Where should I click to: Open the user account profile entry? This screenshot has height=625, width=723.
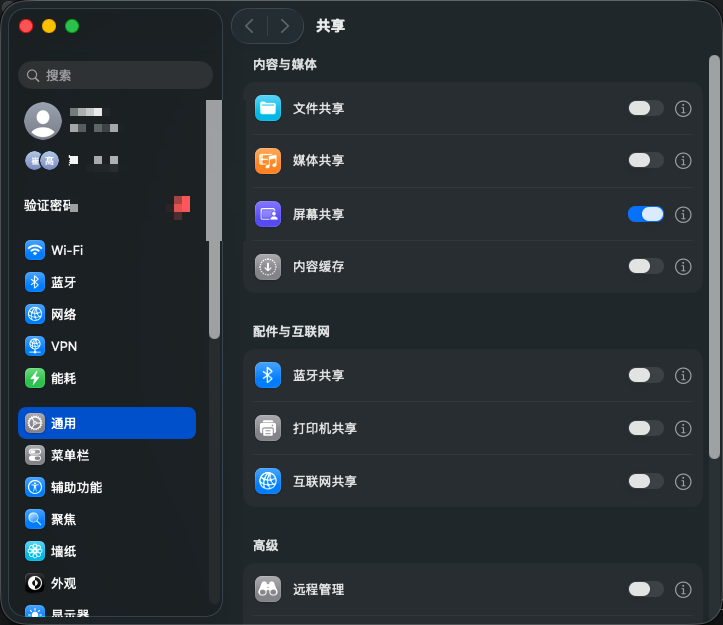[x=70, y=120]
